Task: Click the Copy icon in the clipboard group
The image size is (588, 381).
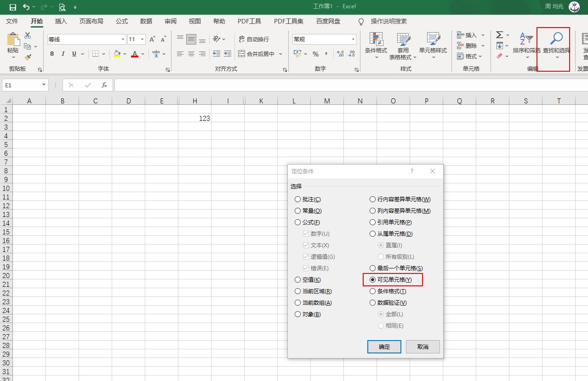Action: (28, 46)
